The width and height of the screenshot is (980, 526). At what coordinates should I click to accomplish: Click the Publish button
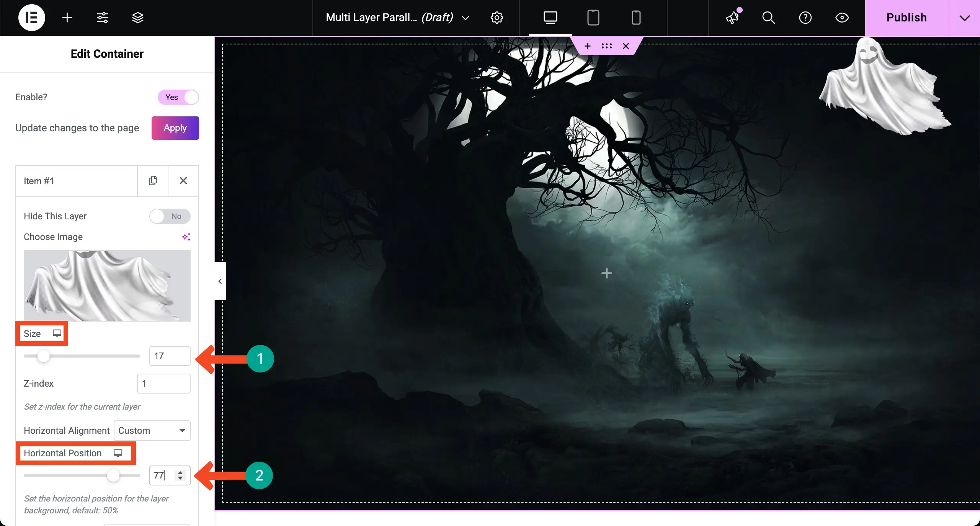(x=906, y=18)
